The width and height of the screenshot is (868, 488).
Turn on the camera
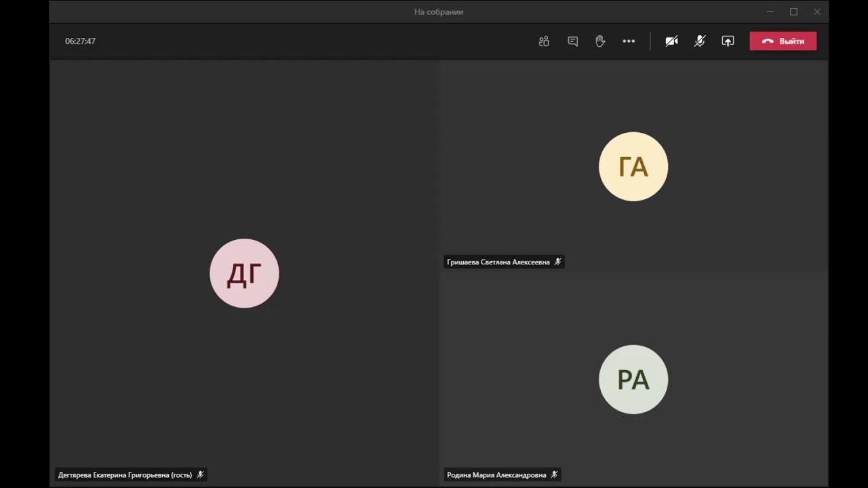tap(671, 41)
